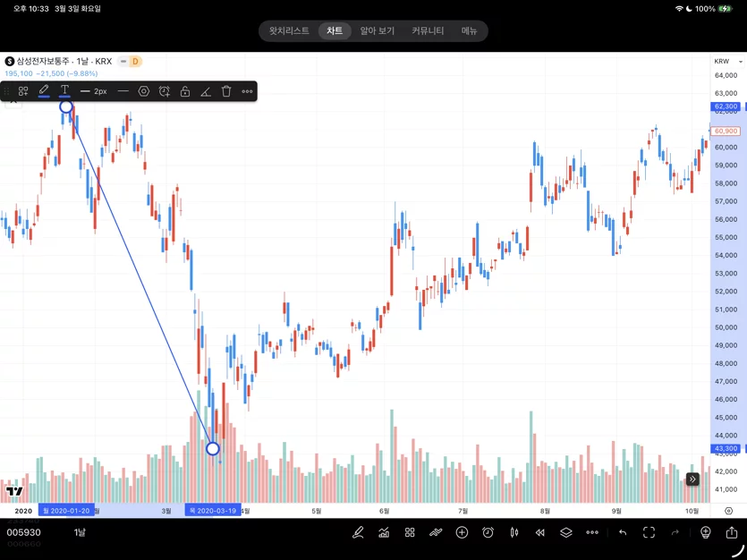Viewport: 747px width, 560px height.
Task: Open the drawing tools pencil icon
Action: 358,532
